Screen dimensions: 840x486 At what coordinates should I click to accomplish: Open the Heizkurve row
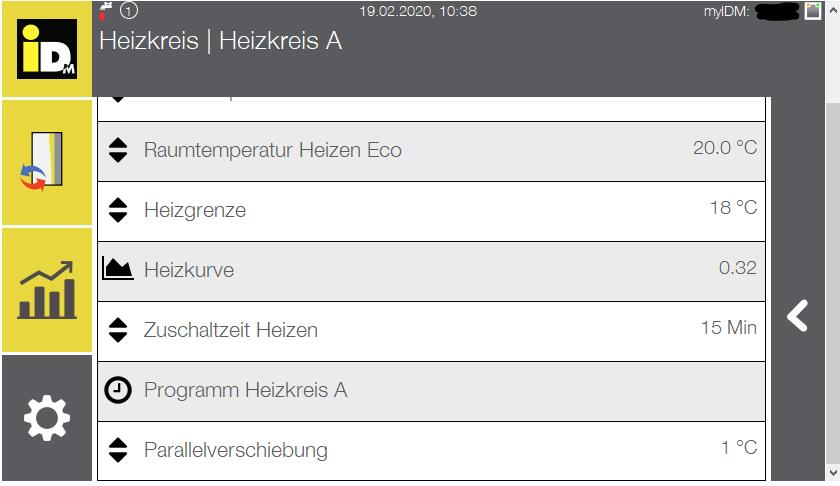(x=431, y=271)
